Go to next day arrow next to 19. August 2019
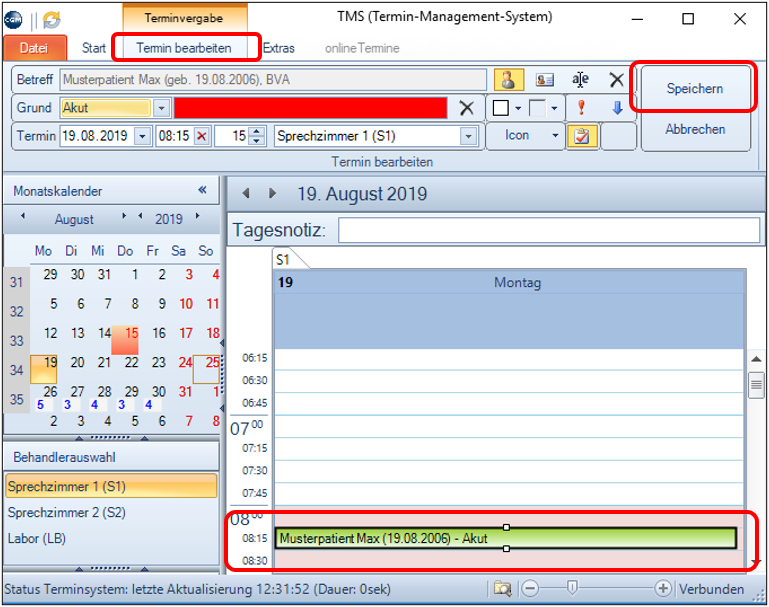 tap(272, 193)
